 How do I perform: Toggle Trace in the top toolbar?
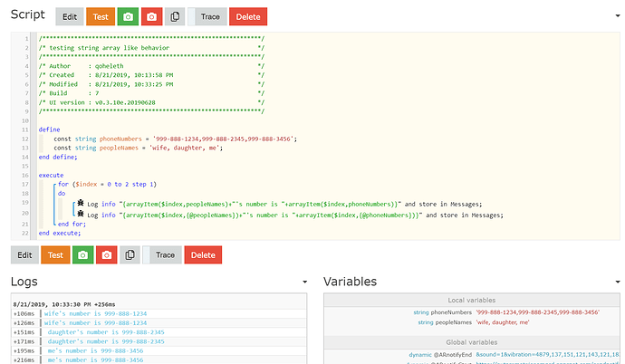pos(207,16)
